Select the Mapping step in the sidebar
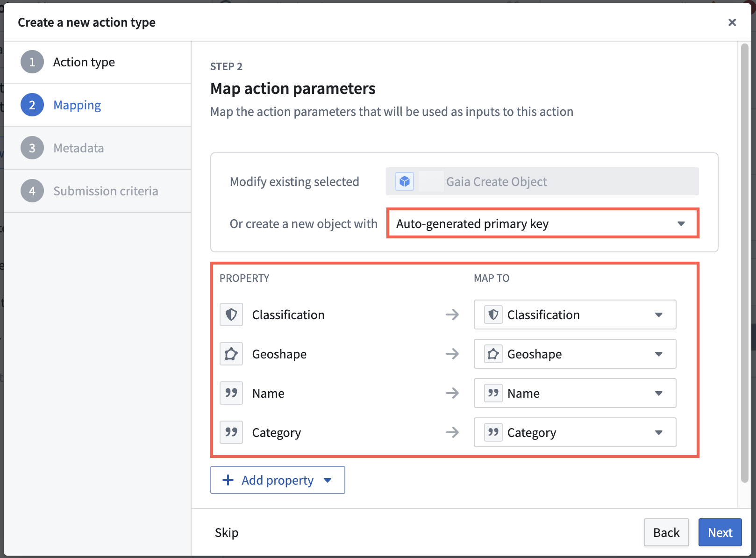Screen dimensions: 756x558 coord(77,105)
